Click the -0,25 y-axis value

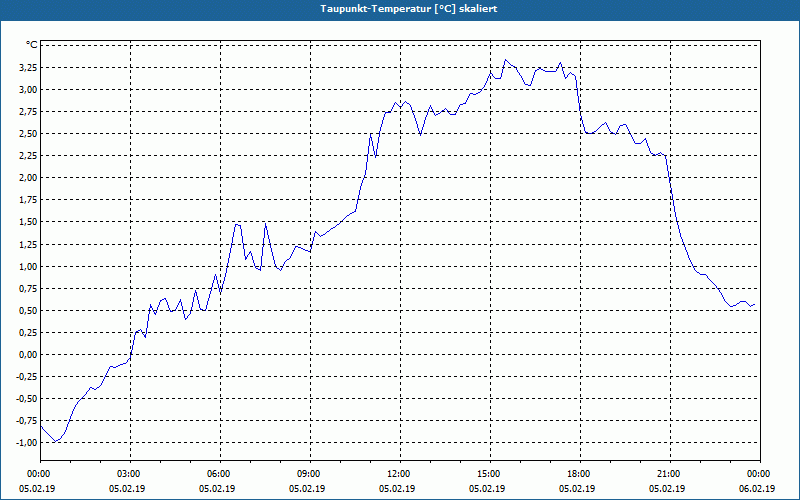[28, 377]
